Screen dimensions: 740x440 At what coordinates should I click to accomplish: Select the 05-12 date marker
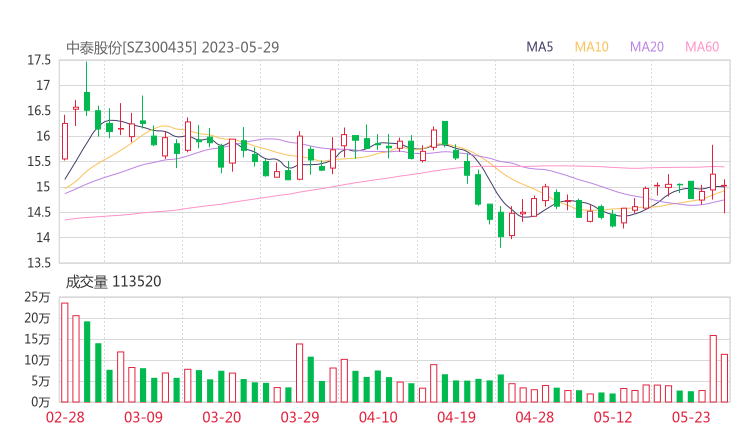coord(614,418)
